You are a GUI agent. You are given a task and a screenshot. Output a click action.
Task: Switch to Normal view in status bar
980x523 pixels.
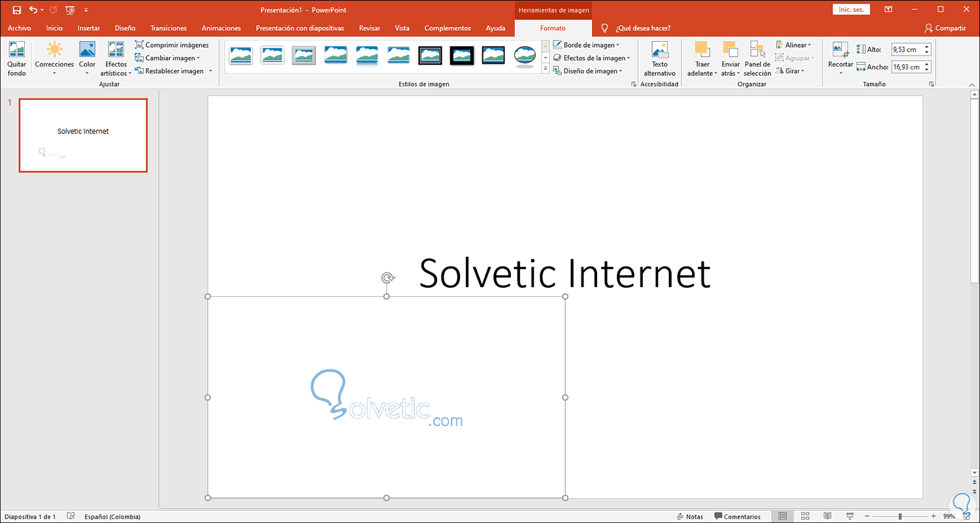[783, 516]
